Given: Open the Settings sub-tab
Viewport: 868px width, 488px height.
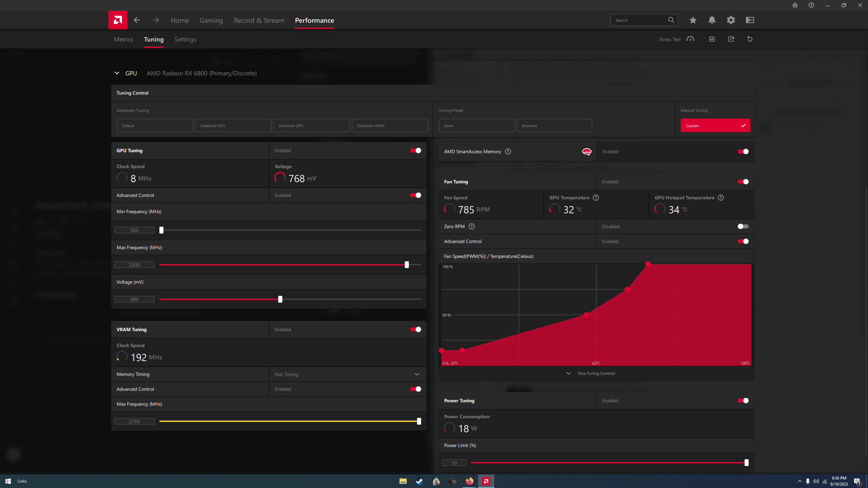Looking at the screenshot, I should click(185, 39).
